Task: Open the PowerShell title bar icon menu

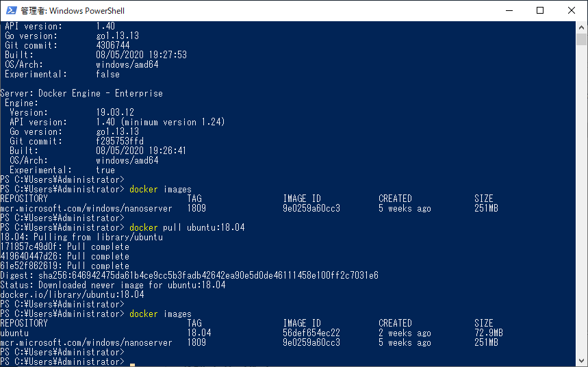Action: point(11,10)
